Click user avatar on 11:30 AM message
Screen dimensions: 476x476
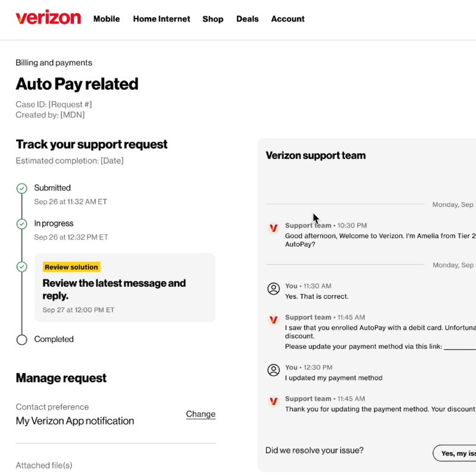click(274, 289)
